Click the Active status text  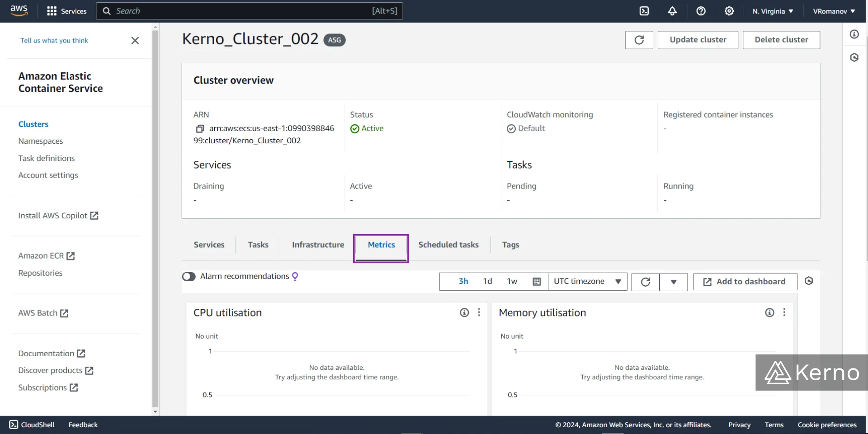click(x=372, y=128)
